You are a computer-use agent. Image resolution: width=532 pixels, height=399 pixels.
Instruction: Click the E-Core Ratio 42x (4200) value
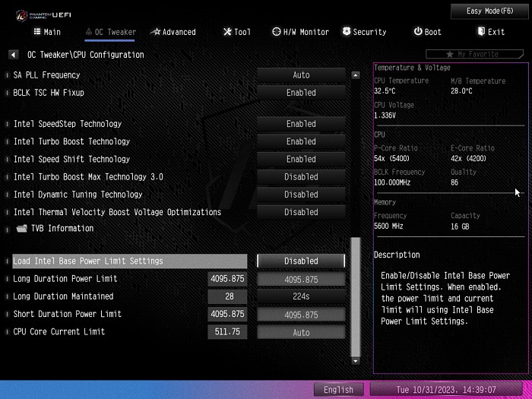click(x=469, y=158)
